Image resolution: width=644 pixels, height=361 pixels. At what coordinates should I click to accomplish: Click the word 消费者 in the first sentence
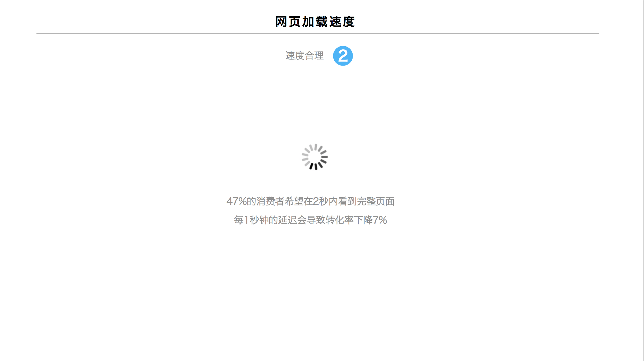(270, 201)
